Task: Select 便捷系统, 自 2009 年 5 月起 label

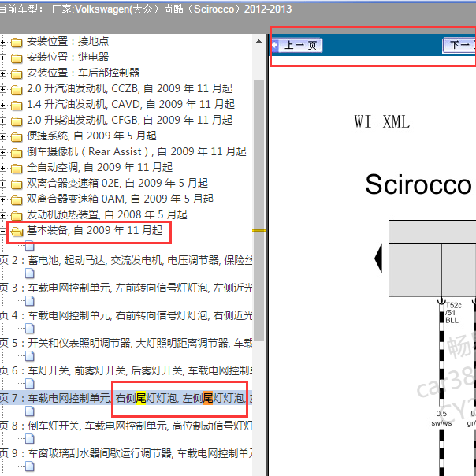Action: 91,136
